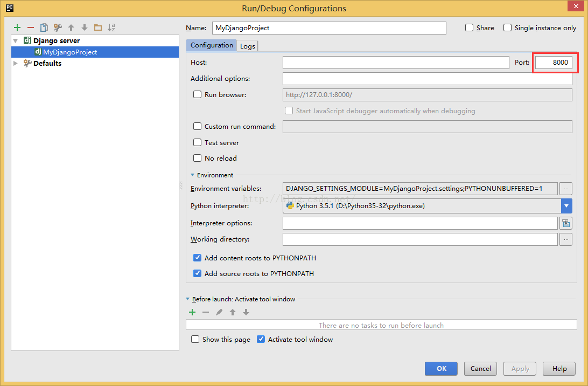Focus the Interpreter options input

click(x=420, y=223)
